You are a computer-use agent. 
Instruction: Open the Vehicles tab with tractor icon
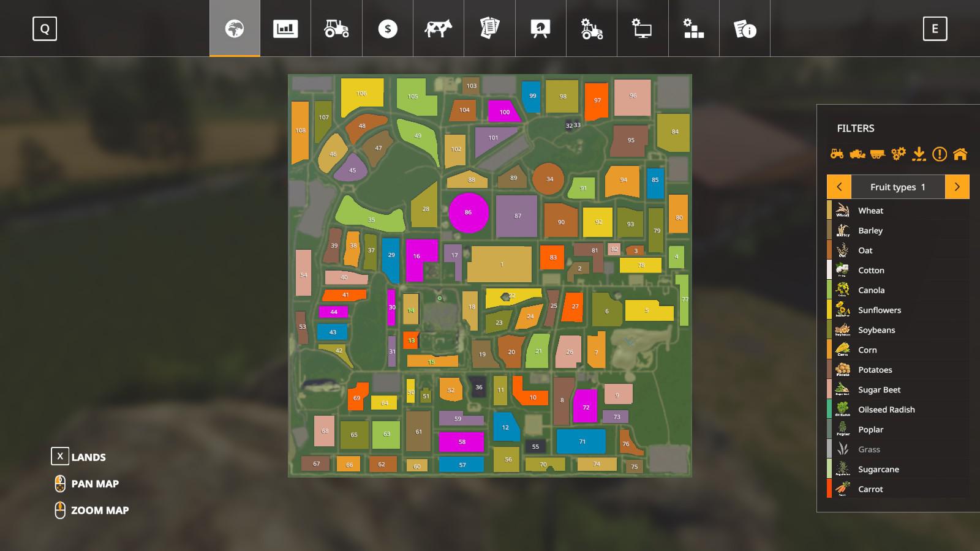pyautogui.click(x=336, y=29)
